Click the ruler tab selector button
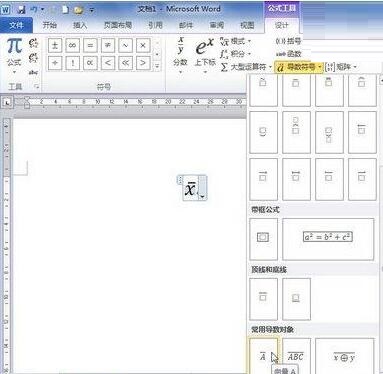 click(7, 103)
